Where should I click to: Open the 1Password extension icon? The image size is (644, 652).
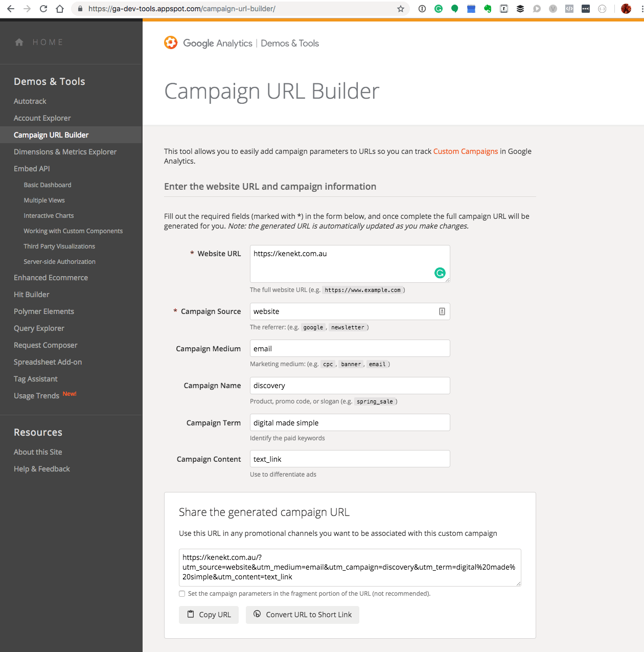(422, 9)
